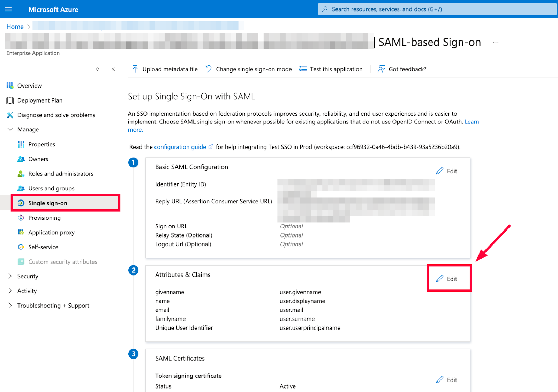
Task: Select Users and groups menu item
Action: coord(51,188)
